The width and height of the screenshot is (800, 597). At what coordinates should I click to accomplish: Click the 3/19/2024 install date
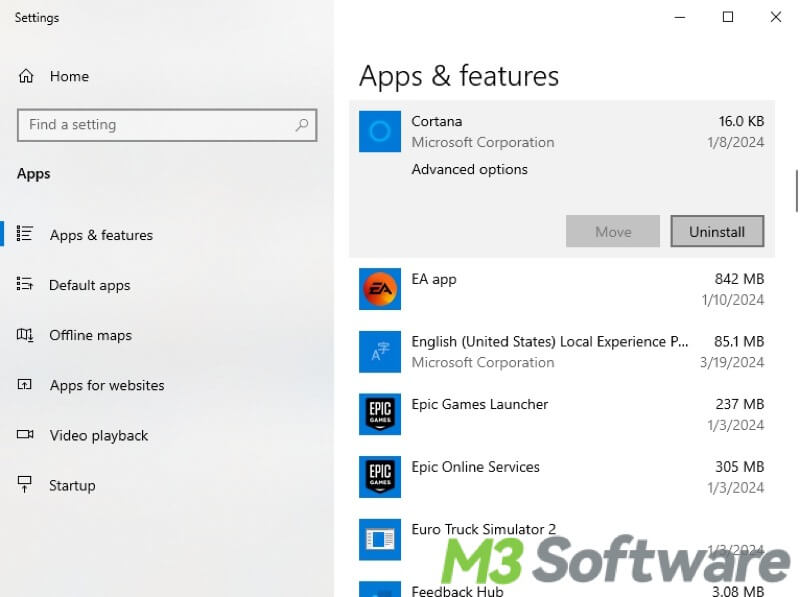point(732,362)
